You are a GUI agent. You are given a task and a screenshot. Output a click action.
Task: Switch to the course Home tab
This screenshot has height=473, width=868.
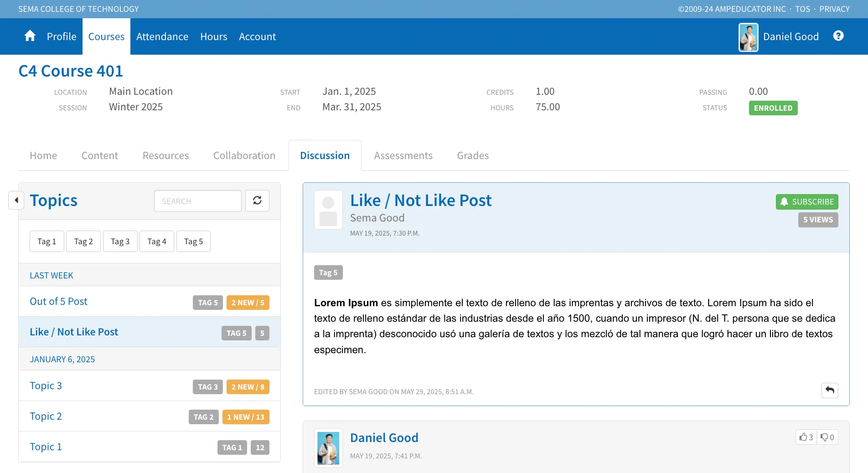(43, 155)
